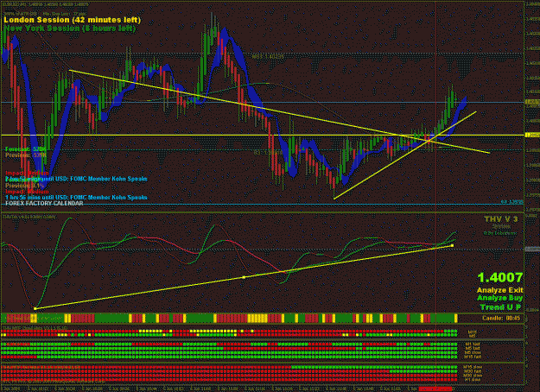Click the M1 fast row label
This screenshot has width=540, height=392.
pos(473,345)
